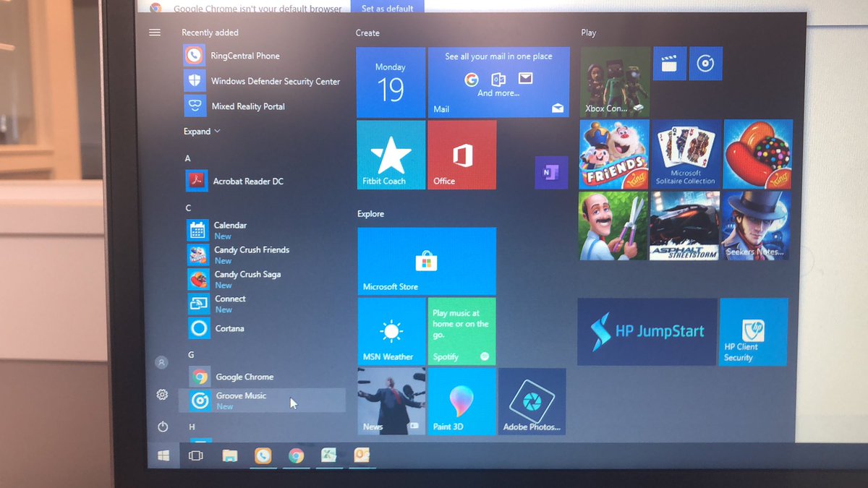Select the account icon in Start sidebar
868x488 pixels.
point(162,363)
